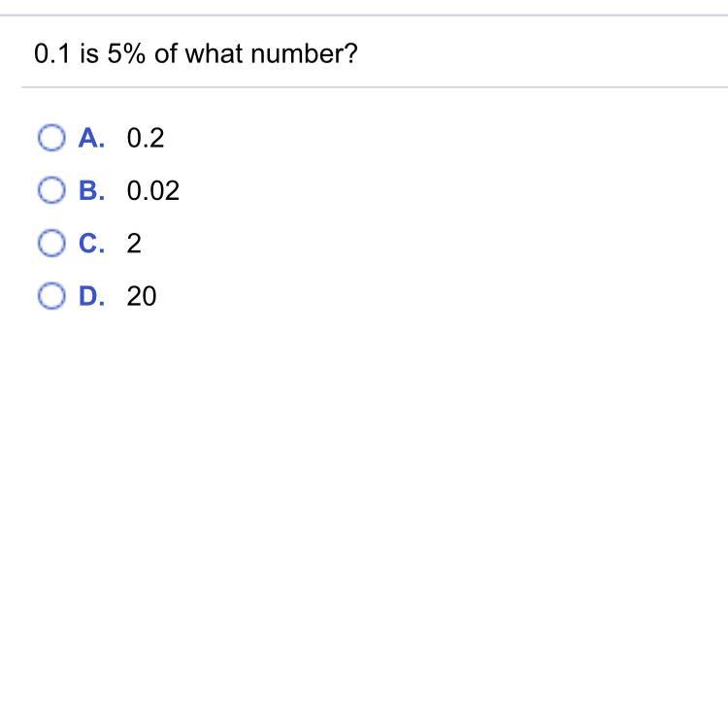The image size is (728, 728).
Task: Mark the radio button for option C
Action: [51, 244]
